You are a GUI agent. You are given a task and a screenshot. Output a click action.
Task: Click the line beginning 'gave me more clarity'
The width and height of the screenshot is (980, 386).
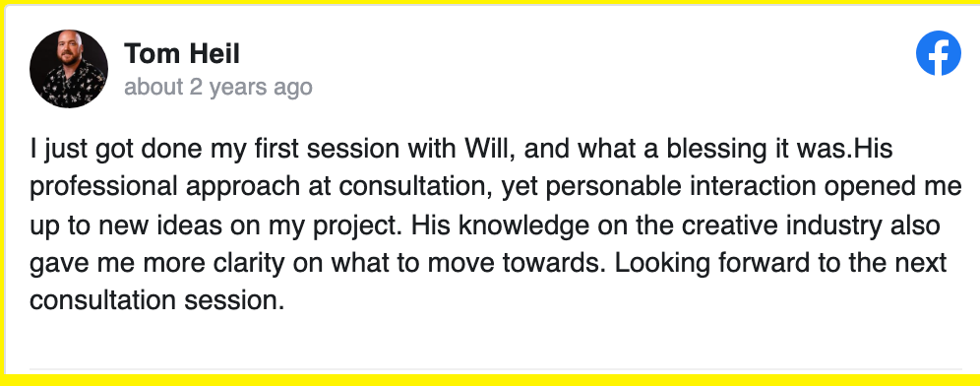point(488,263)
